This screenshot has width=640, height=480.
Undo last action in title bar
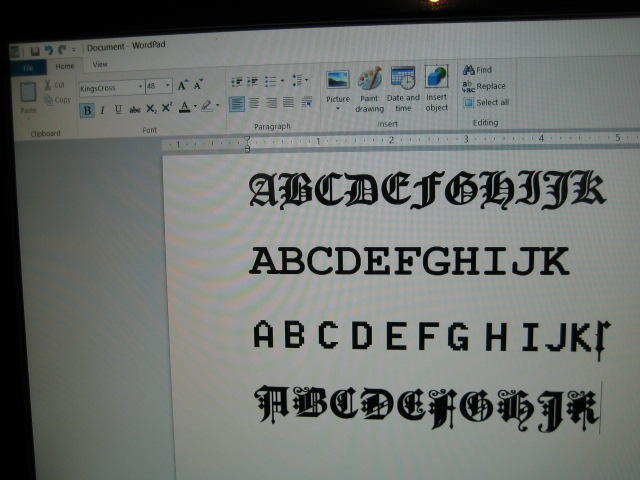(x=49, y=50)
